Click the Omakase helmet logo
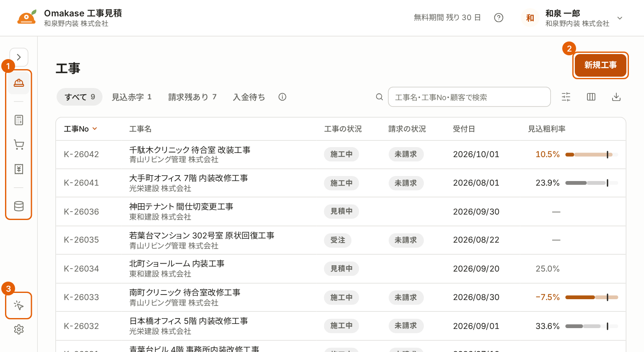 click(x=27, y=18)
